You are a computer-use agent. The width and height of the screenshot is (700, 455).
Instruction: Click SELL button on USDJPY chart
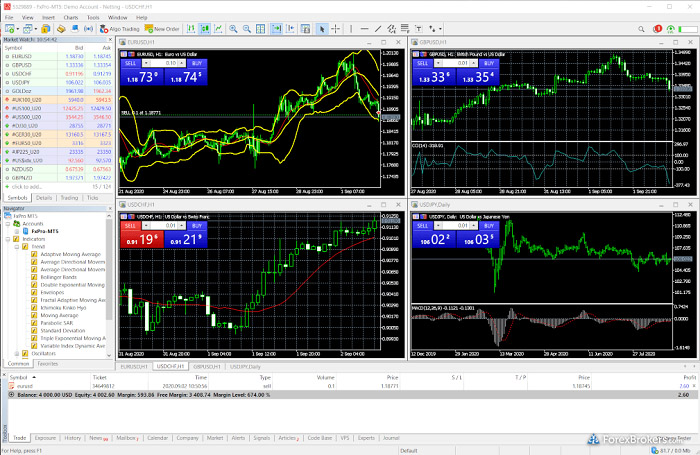pos(422,225)
